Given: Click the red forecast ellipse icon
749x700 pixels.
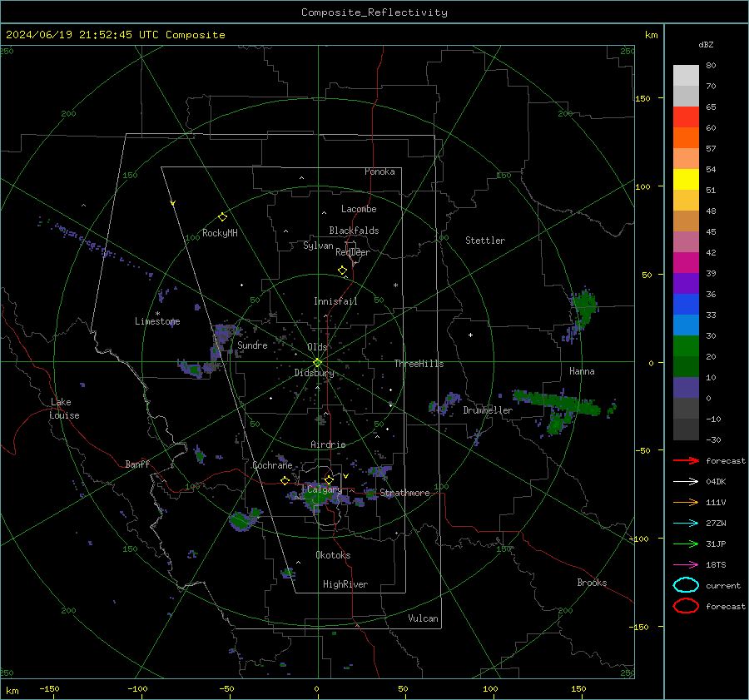Looking at the screenshot, I should (x=686, y=606).
